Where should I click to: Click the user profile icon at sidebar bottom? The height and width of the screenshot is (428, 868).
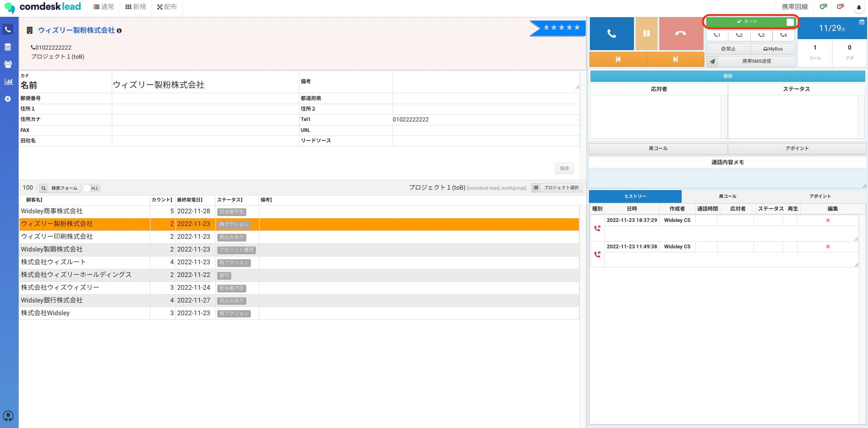(8, 416)
